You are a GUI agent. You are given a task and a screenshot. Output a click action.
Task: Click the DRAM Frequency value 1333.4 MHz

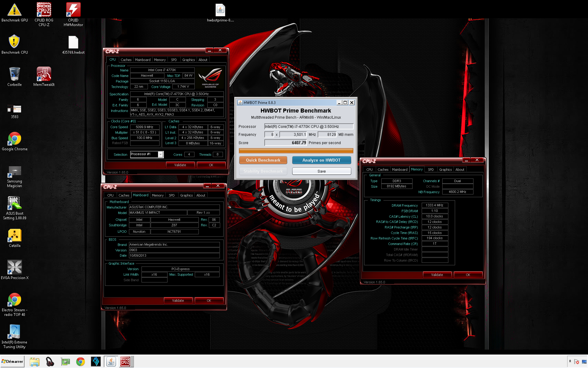click(435, 205)
